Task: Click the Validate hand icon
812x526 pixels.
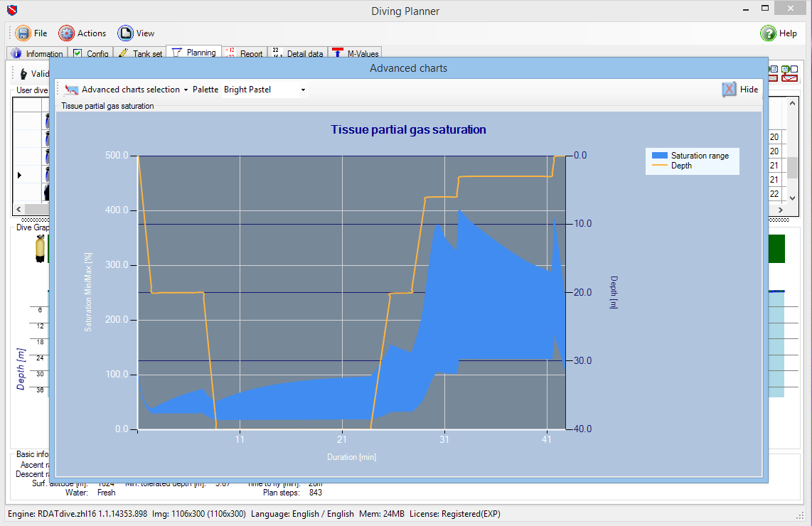Action: pos(23,74)
